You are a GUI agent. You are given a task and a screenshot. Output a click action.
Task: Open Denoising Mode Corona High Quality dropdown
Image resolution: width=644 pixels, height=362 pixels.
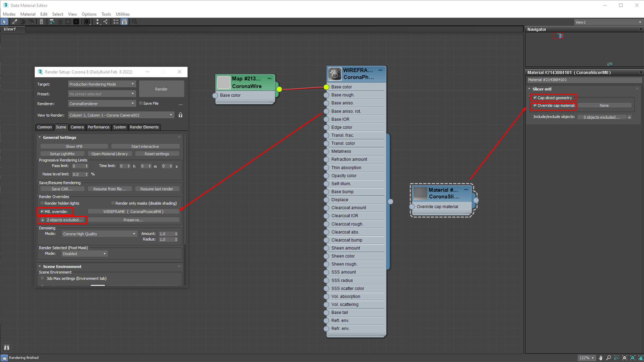tap(99, 234)
